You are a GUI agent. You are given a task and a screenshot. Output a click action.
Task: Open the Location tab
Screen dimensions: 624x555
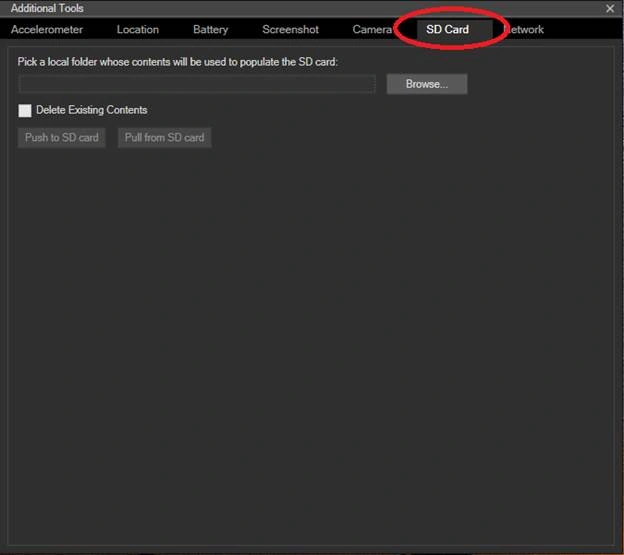[138, 29]
